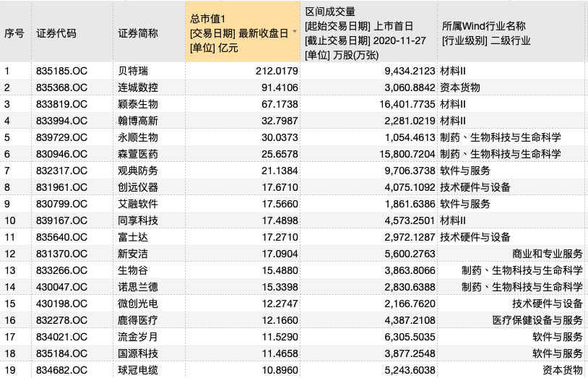
Task: Click security code 831961.OC
Action: point(61,187)
